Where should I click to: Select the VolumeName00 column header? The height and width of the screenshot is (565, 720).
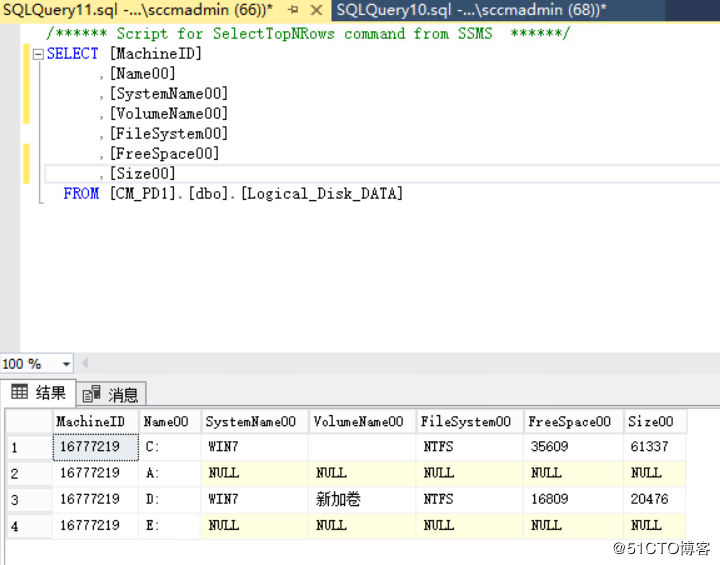(x=362, y=422)
